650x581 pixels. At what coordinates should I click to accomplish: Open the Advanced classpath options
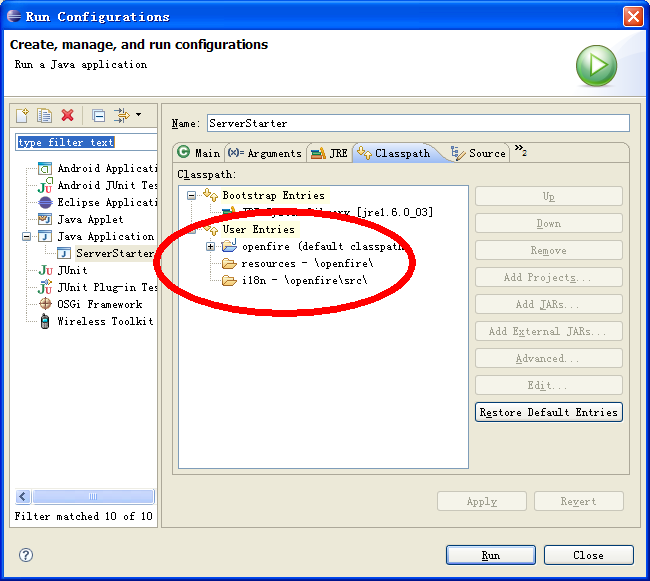(549, 358)
